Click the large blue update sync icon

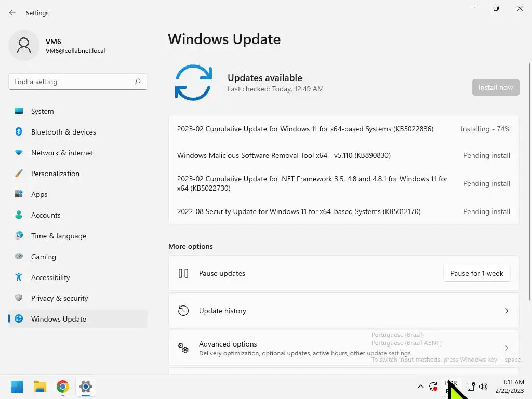pyautogui.click(x=193, y=83)
